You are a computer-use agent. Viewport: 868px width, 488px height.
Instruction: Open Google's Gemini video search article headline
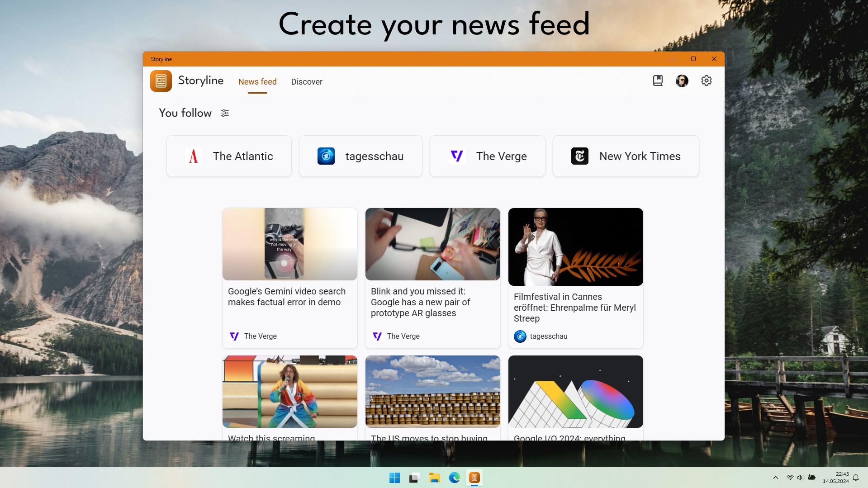pos(287,297)
